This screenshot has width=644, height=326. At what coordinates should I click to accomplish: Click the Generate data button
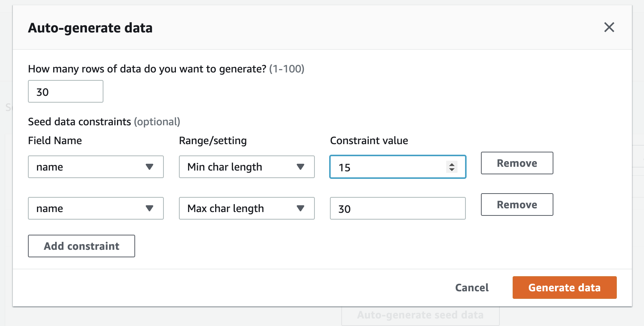click(x=564, y=288)
